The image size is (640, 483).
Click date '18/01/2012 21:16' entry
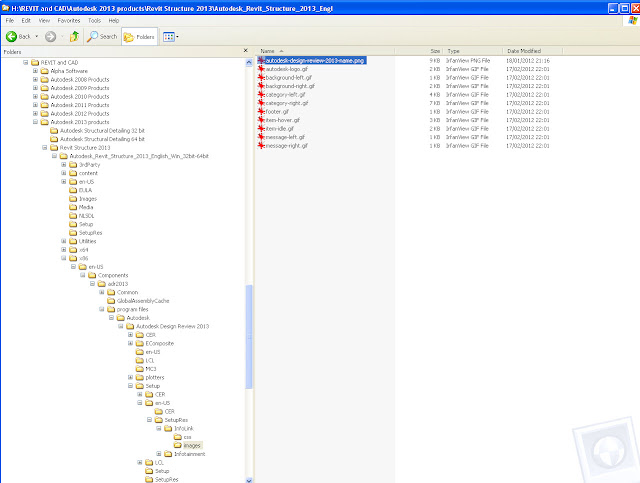pyautogui.click(x=528, y=60)
